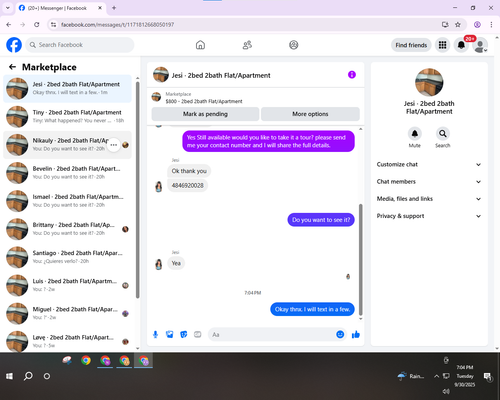The height and width of the screenshot is (400, 500).
Task: Open a new browser tab
Action: (114, 8)
